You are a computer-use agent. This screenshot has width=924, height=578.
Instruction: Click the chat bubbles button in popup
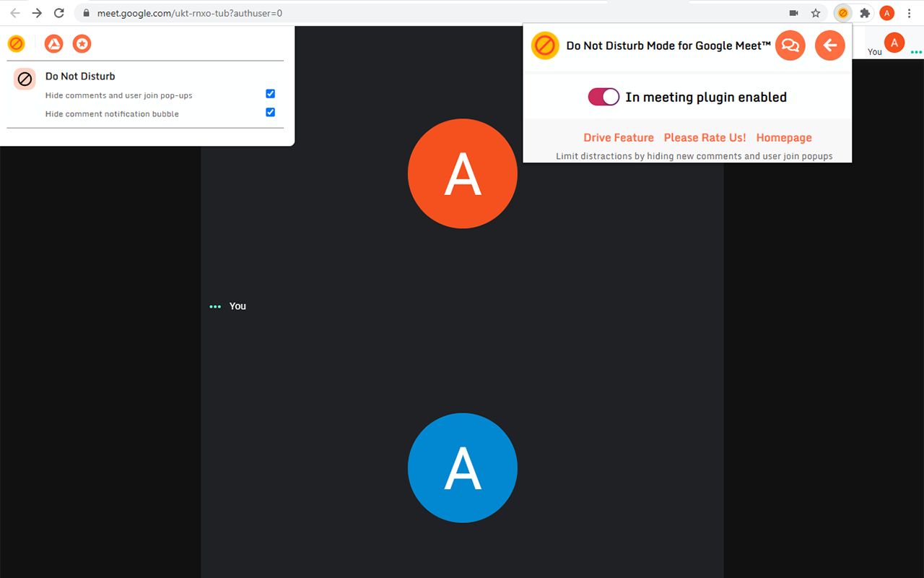tap(790, 46)
